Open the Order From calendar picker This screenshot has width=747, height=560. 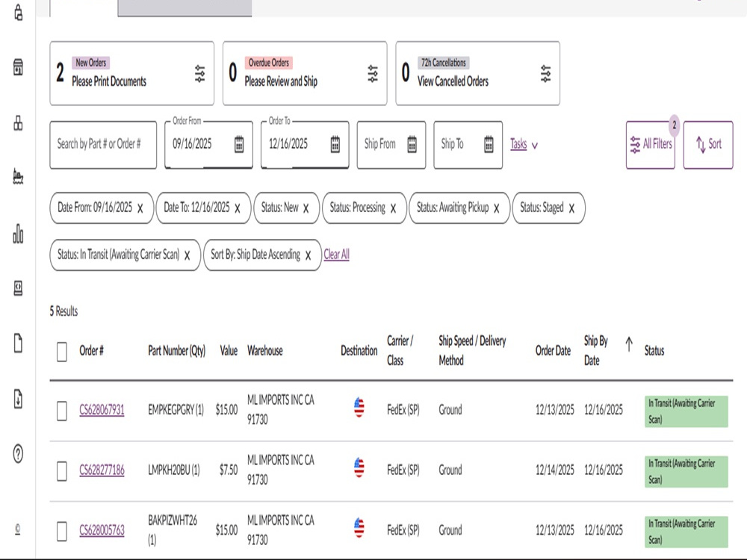(x=239, y=144)
